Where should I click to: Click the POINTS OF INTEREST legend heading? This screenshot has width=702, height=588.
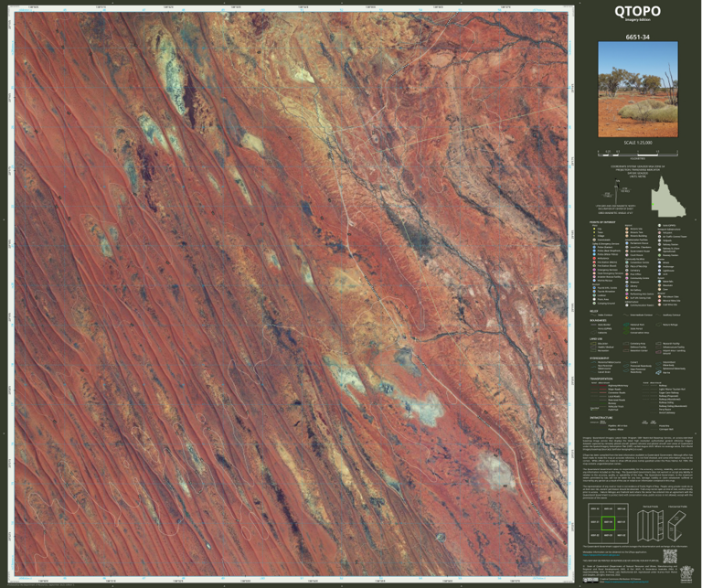(x=602, y=222)
